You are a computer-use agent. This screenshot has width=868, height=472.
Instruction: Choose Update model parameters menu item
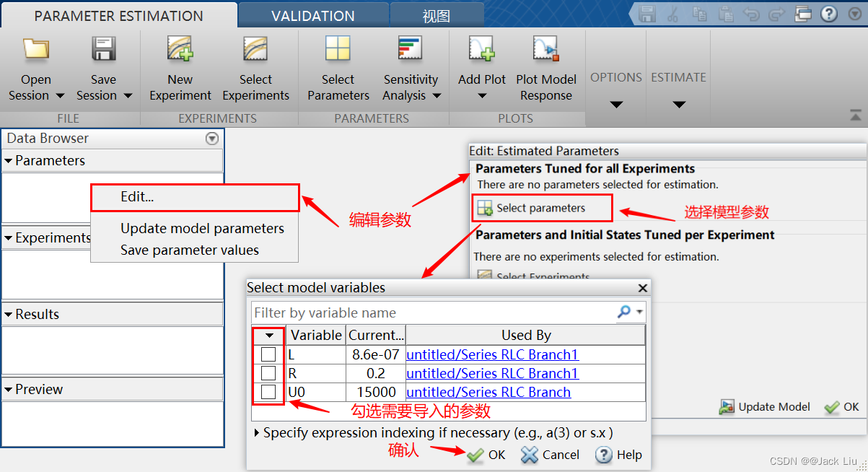point(202,229)
